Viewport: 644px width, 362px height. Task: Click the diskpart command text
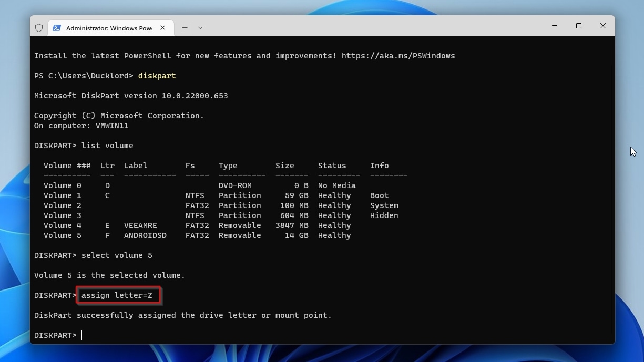point(156,75)
